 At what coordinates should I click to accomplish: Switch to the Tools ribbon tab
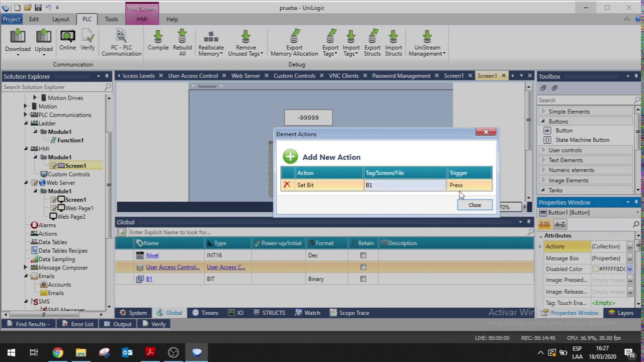point(111,19)
